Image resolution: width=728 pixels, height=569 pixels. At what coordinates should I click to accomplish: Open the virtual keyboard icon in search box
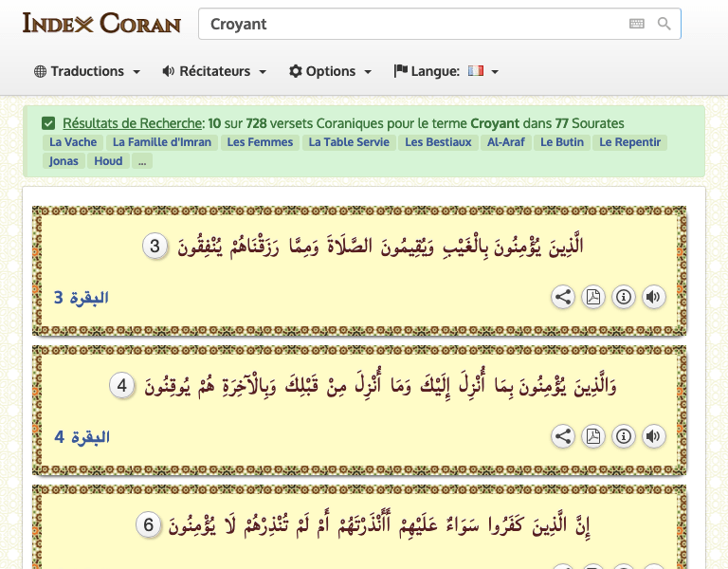coord(636,24)
